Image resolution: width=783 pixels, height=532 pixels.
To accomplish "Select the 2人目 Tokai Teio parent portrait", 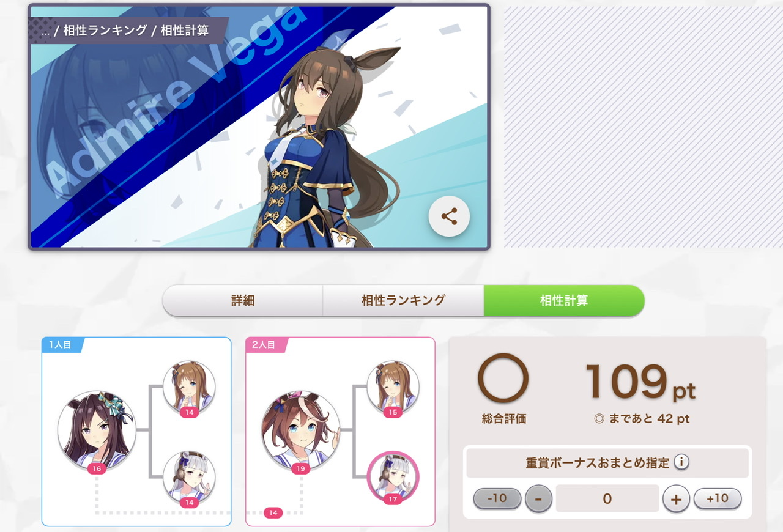I will click(301, 430).
